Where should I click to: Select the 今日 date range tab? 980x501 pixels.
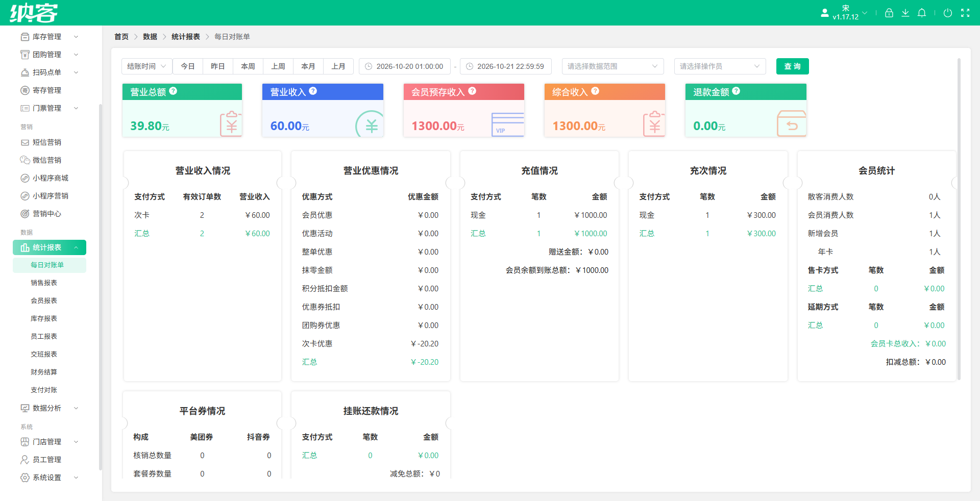click(188, 66)
